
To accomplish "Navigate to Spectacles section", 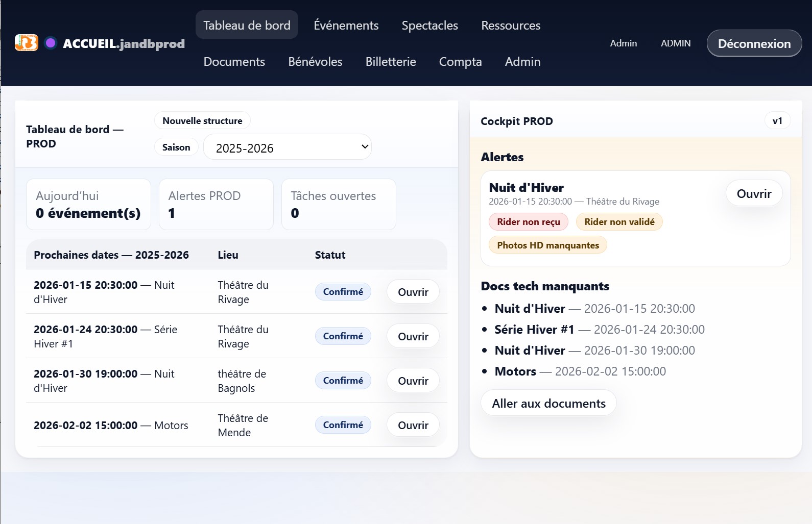I will point(429,25).
